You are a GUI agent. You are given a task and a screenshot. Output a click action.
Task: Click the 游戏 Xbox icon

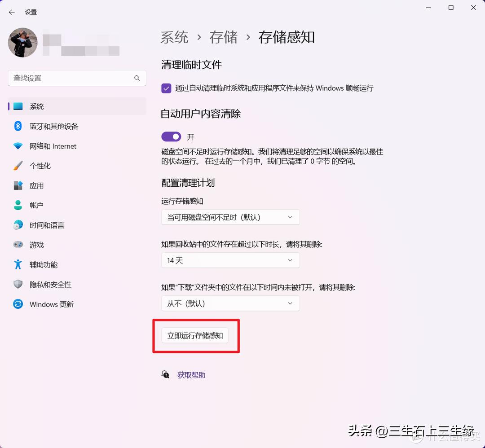[x=17, y=245]
